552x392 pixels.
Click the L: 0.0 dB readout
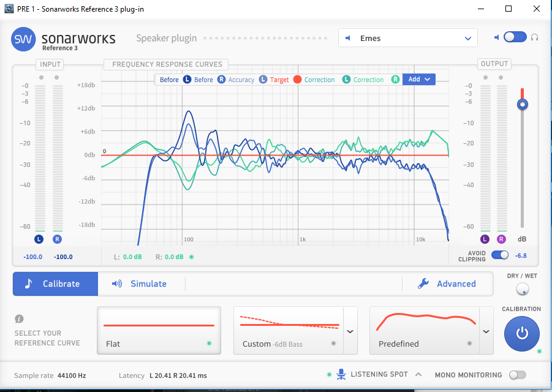128,257
